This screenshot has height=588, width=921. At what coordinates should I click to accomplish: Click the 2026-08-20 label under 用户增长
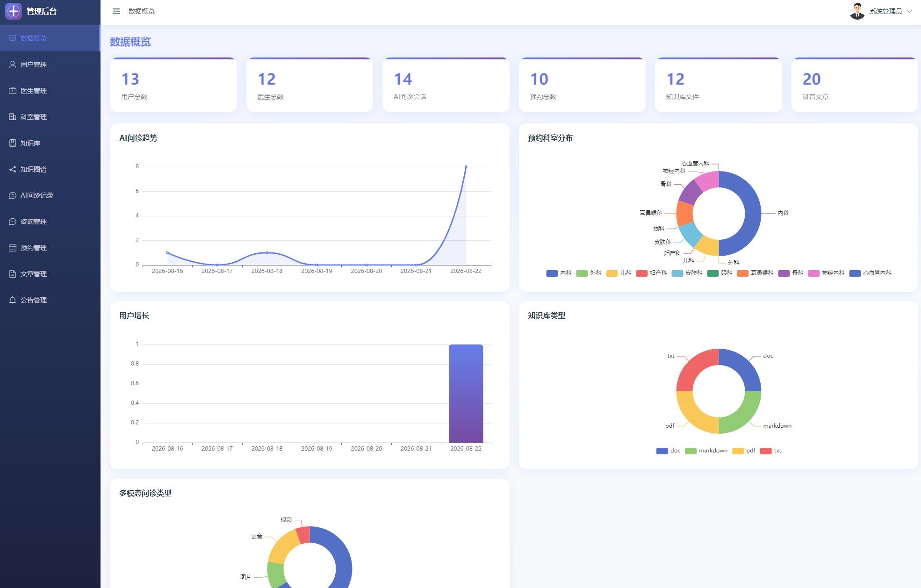367,449
